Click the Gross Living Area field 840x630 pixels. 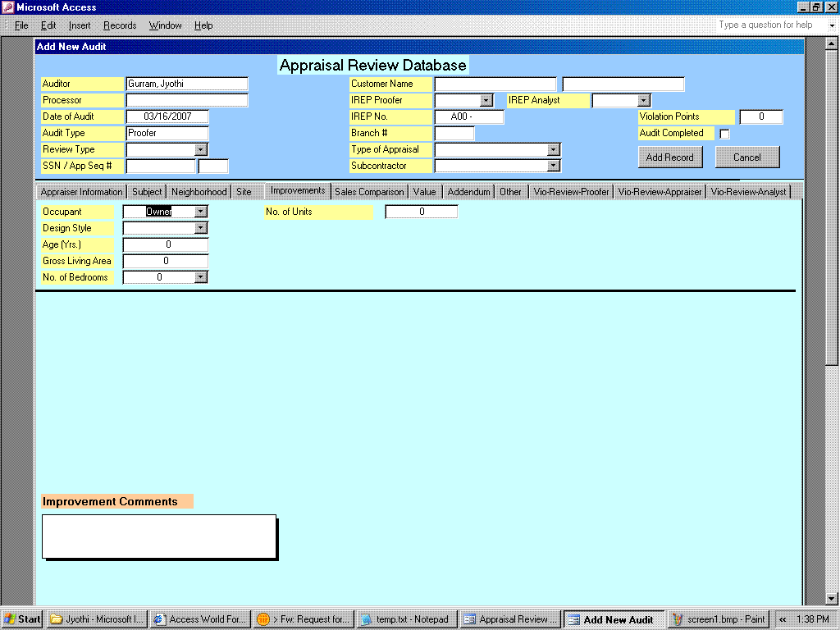pos(166,261)
